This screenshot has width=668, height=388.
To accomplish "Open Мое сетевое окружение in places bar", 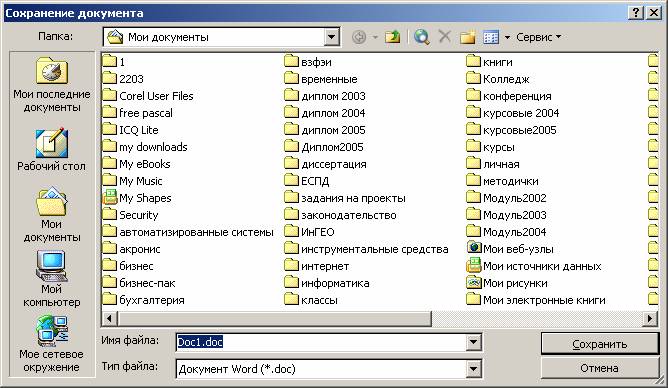I will pos(52,344).
